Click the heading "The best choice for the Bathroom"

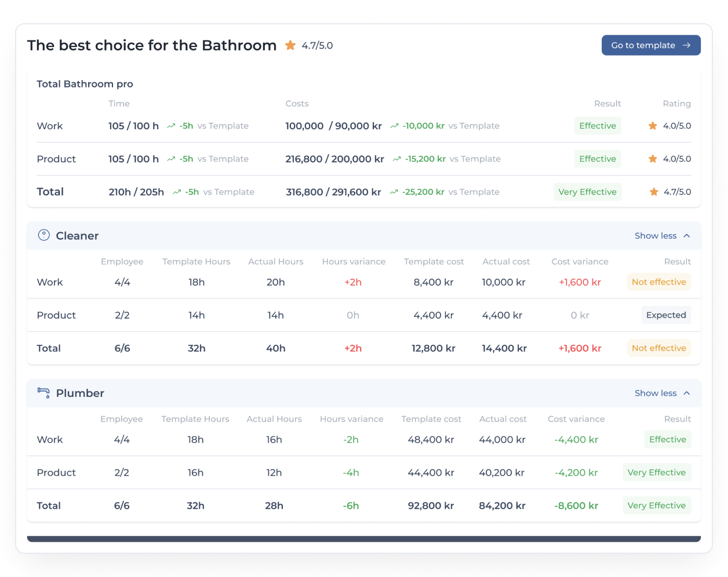click(x=152, y=45)
